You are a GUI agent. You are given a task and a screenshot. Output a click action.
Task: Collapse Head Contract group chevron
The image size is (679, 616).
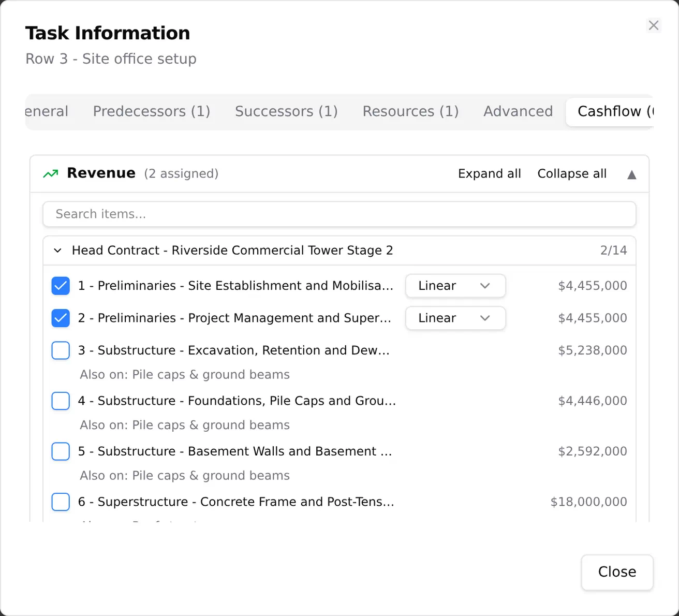(58, 251)
